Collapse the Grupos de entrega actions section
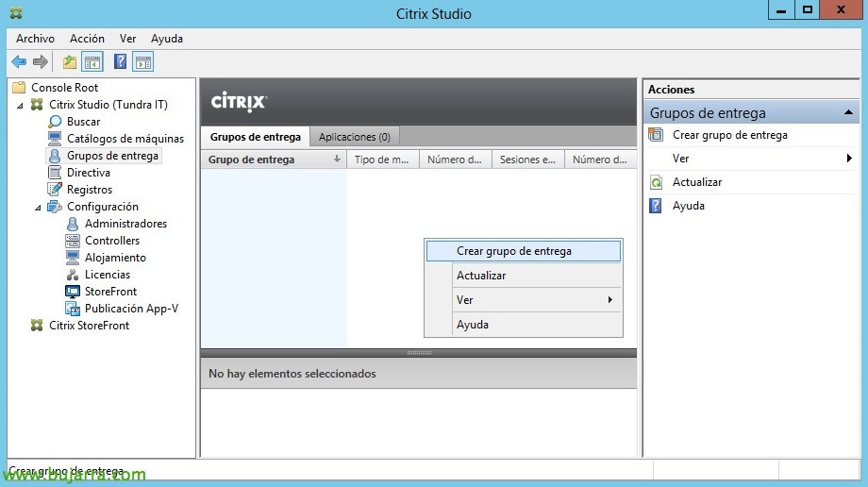 coord(848,112)
